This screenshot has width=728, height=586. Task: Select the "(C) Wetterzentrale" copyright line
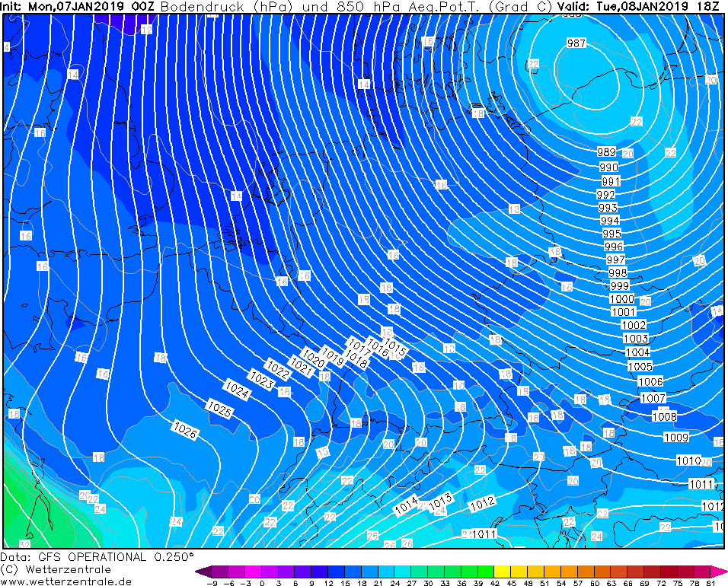(56, 569)
